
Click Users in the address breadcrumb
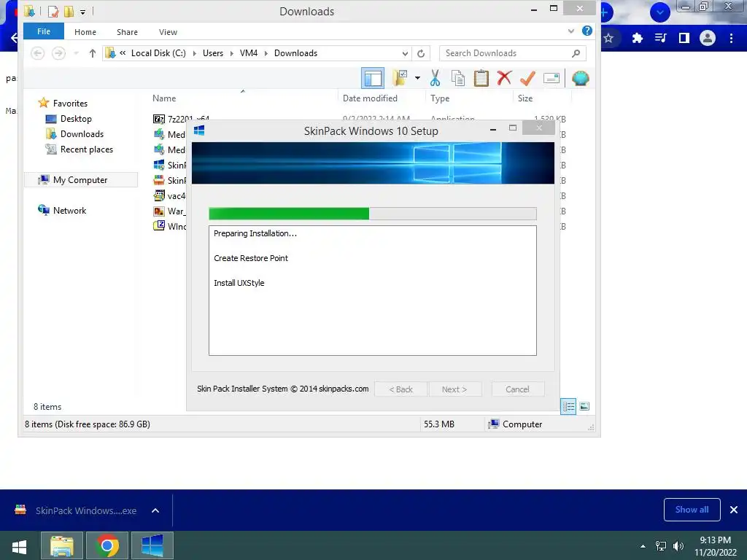(x=213, y=53)
